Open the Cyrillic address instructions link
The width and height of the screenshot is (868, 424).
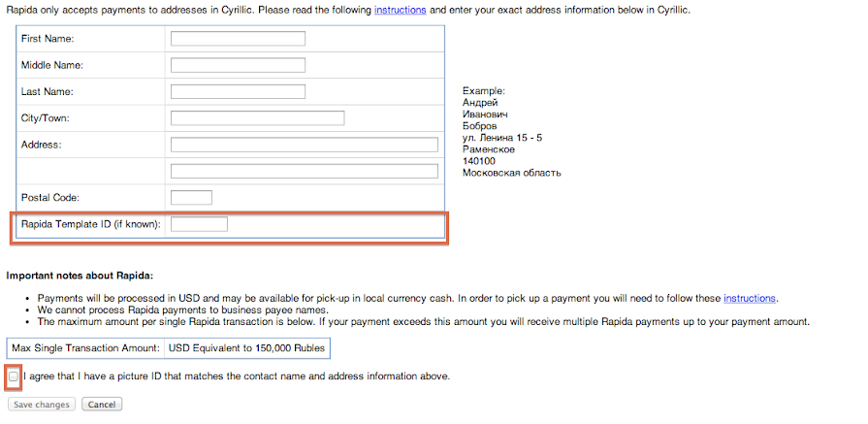point(400,10)
